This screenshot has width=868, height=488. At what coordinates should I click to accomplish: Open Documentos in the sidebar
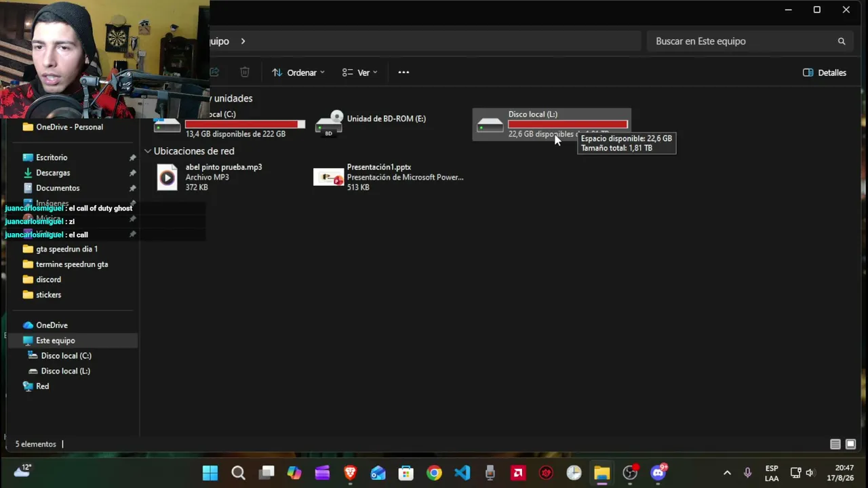58,188
